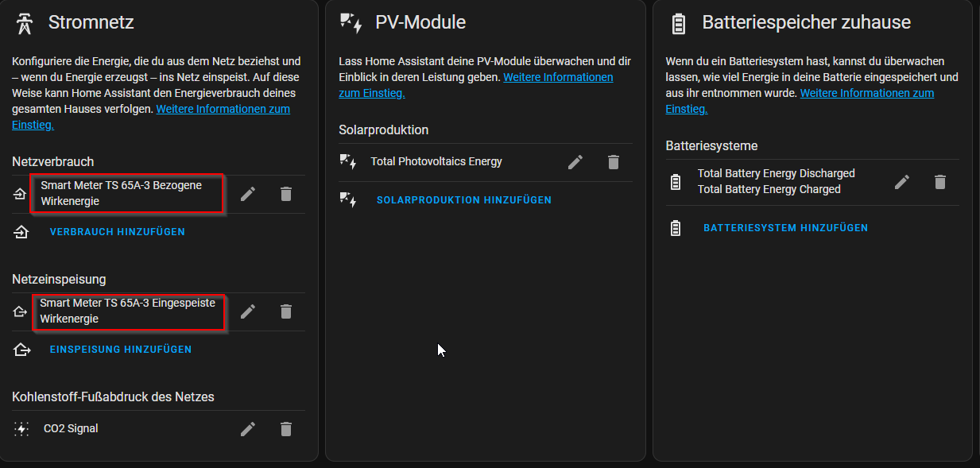Edit Total Photovoltaics Energy source
Screen dimensions: 980x468
coord(575,162)
